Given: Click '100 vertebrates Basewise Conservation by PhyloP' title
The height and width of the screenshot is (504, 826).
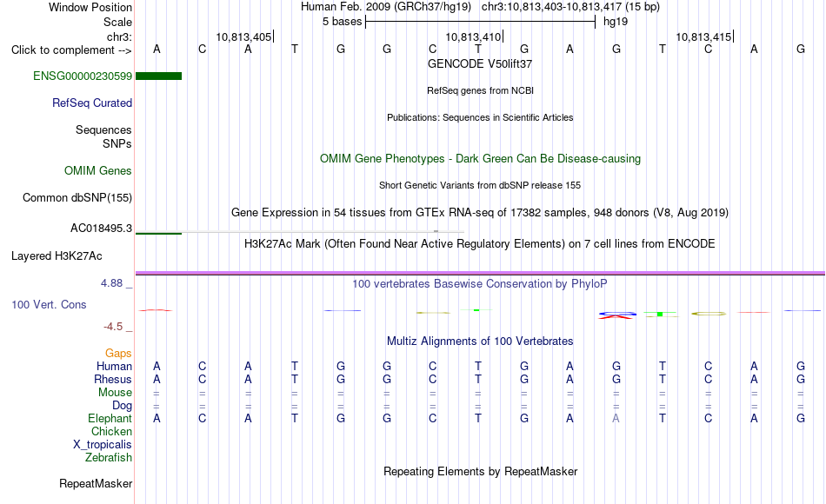Looking at the screenshot, I should coord(480,284).
